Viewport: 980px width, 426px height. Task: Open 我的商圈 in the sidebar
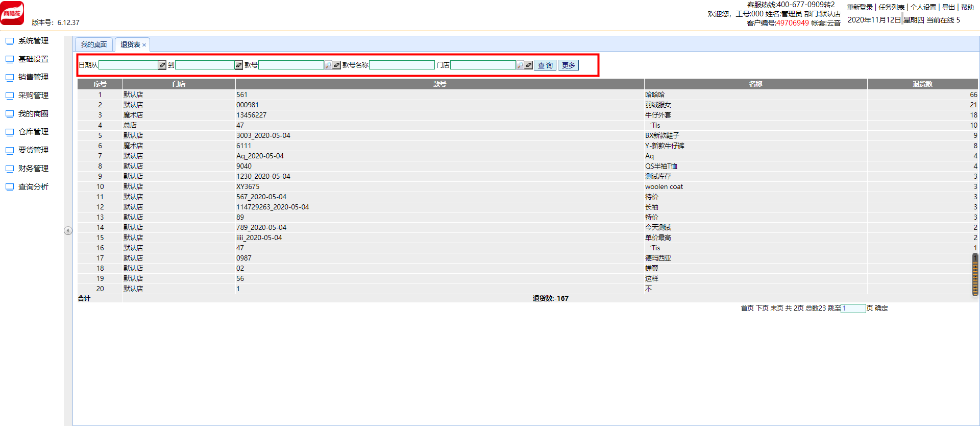[x=33, y=114]
